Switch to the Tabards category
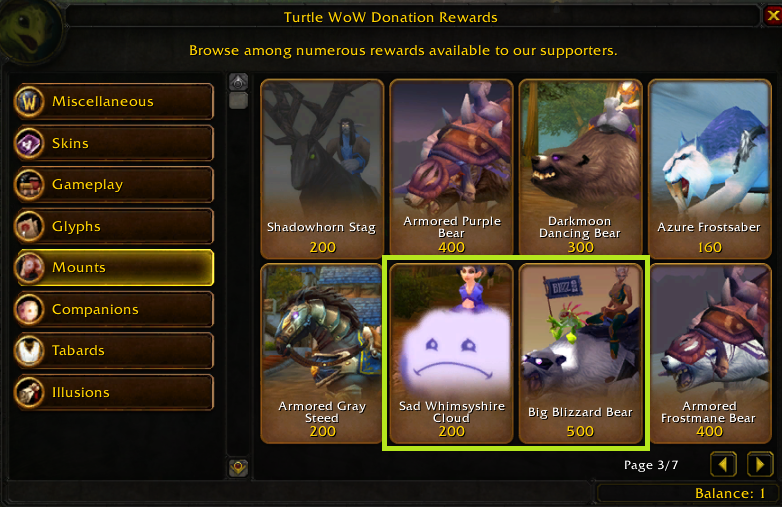This screenshot has height=507, width=784. (x=116, y=350)
